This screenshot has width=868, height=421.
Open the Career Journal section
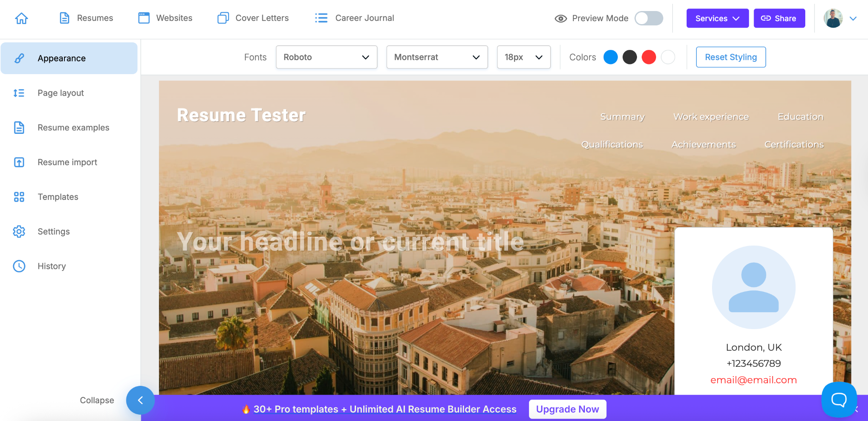point(354,18)
